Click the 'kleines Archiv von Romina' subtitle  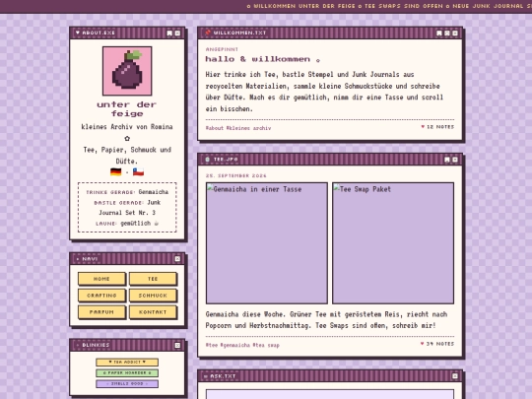tap(127, 127)
